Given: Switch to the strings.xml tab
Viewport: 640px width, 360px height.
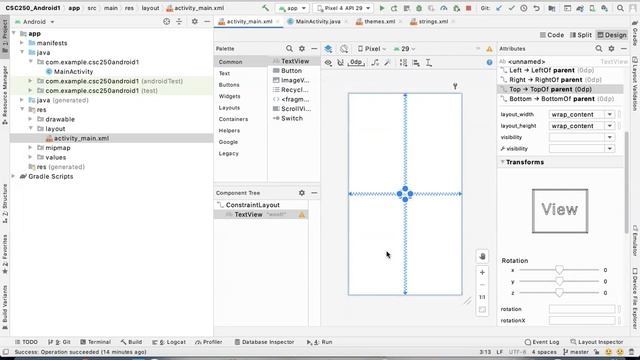Looking at the screenshot, I should pyautogui.click(x=433, y=22).
